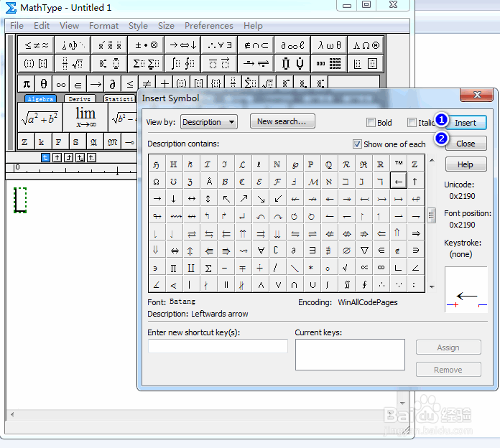This screenshot has width=500, height=448.
Task: Open fraction and radical templates palette
Action: pyautogui.click(x=73, y=63)
